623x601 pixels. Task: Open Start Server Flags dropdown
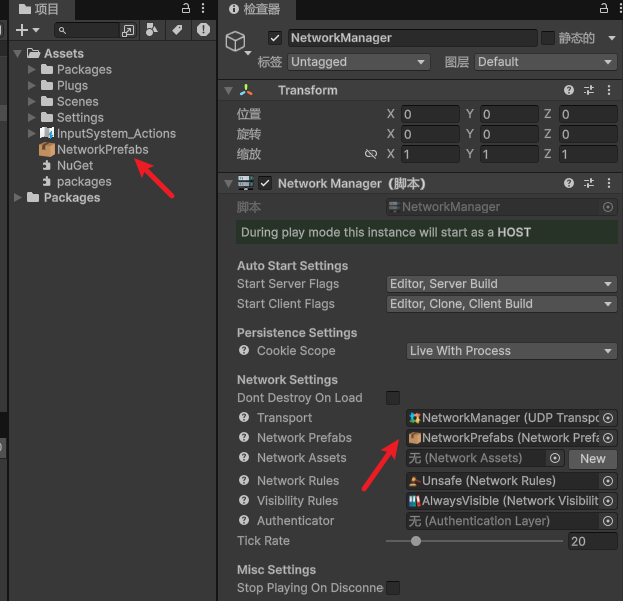click(501, 284)
